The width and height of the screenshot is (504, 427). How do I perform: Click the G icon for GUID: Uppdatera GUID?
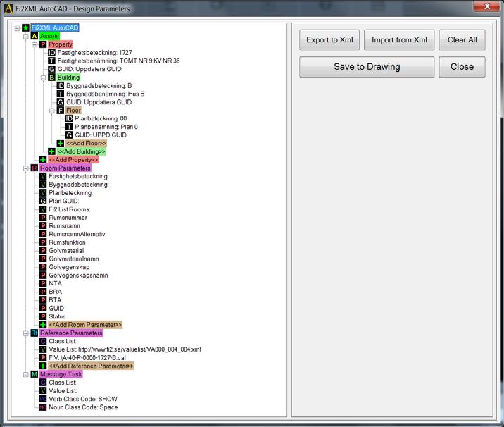pos(52,69)
